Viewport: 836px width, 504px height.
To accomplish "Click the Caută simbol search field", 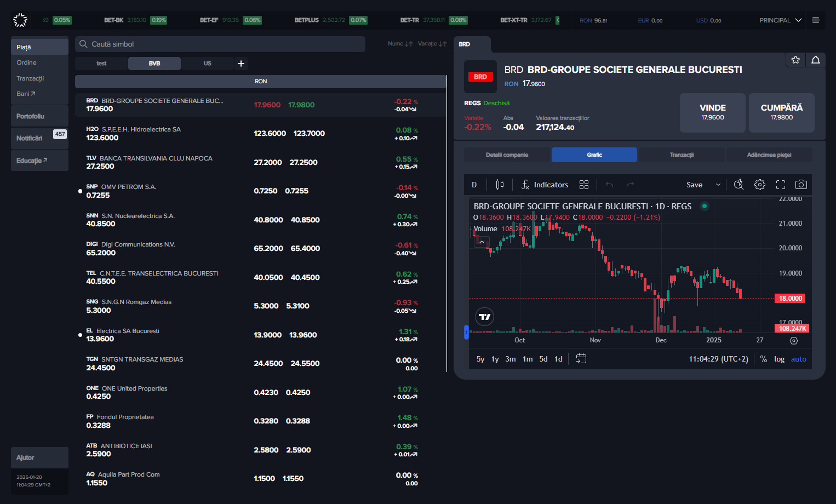I will click(x=220, y=44).
